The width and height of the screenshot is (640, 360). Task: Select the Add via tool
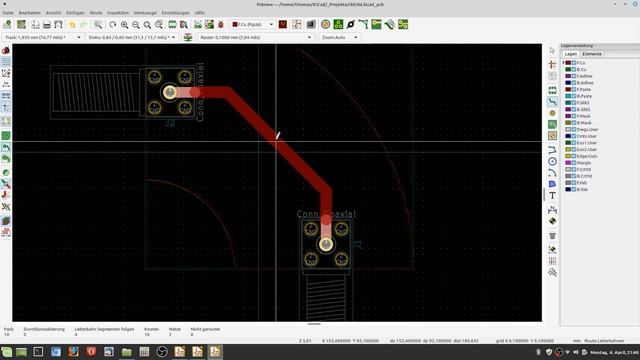click(552, 113)
